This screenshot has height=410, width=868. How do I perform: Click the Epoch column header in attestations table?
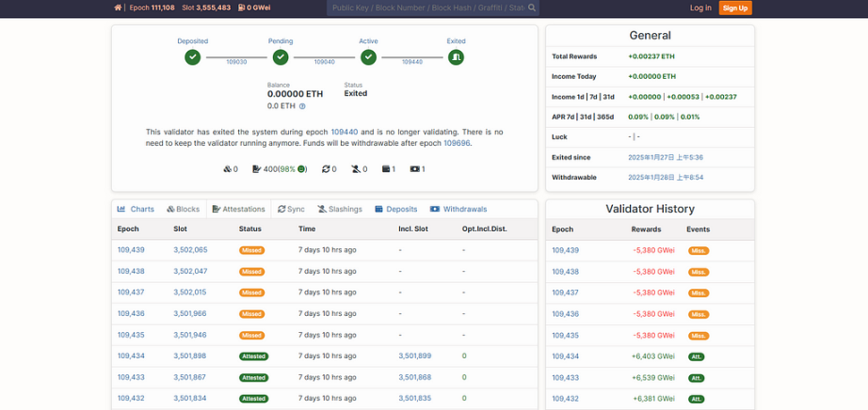128,229
